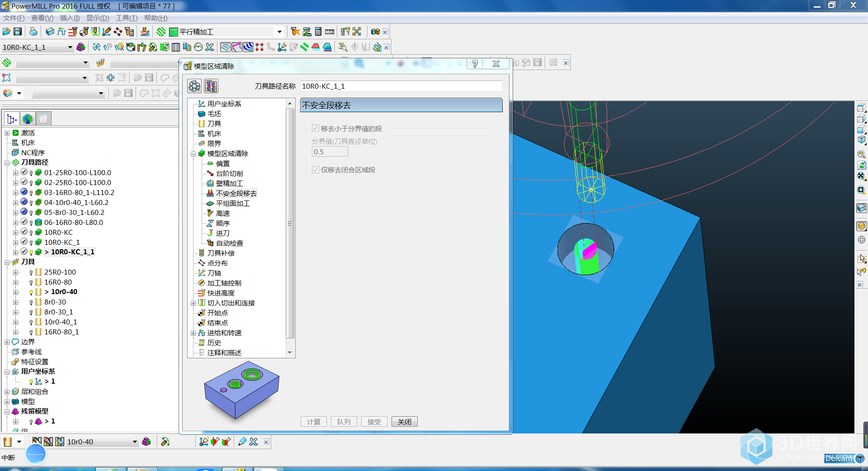Toggle light bulb for toolpath 06-16R0-80-L80.0
This screenshot has height=471, width=868.
[x=31, y=223]
